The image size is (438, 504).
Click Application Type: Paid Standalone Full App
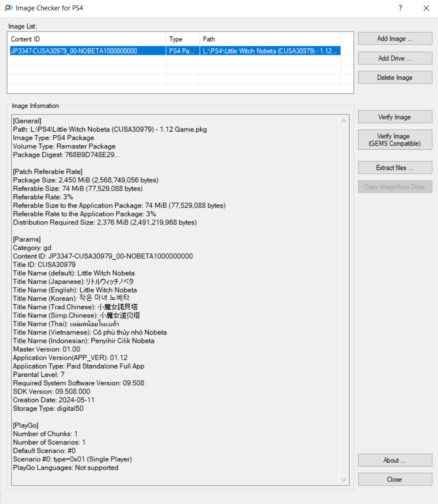(x=79, y=367)
